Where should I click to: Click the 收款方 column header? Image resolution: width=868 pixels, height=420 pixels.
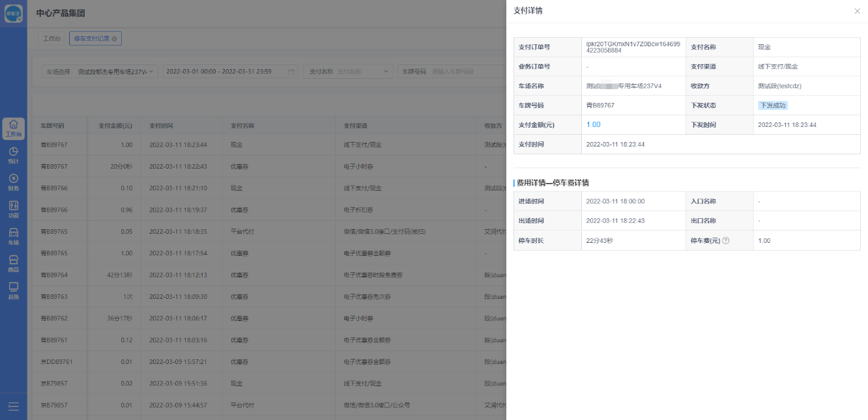click(x=493, y=126)
